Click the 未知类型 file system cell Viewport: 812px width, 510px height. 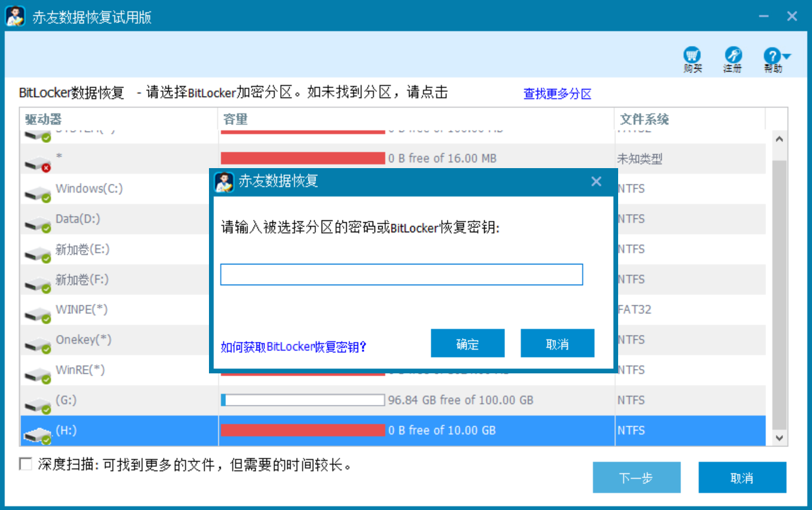pyautogui.click(x=640, y=159)
